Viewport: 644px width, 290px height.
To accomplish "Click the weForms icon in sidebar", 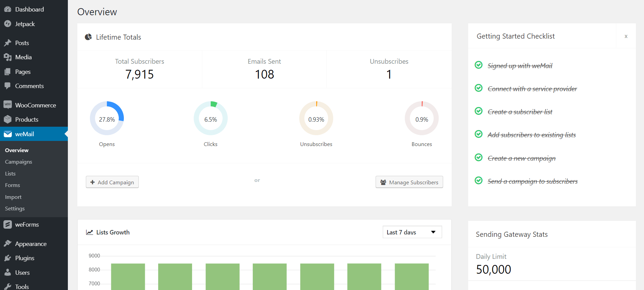I will (x=7, y=225).
